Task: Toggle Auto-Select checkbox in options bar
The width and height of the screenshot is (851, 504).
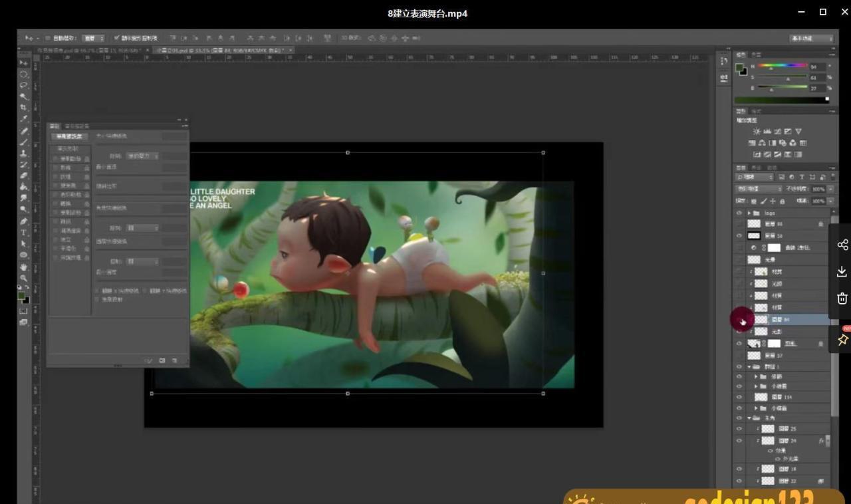Action: [48, 38]
